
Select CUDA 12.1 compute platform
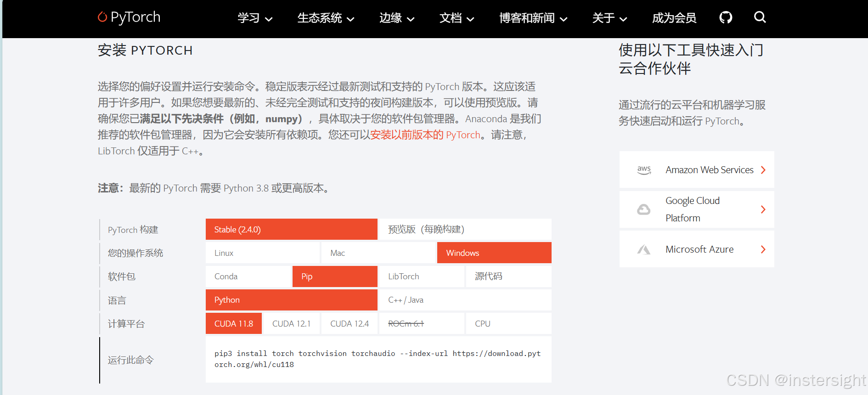coord(291,323)
